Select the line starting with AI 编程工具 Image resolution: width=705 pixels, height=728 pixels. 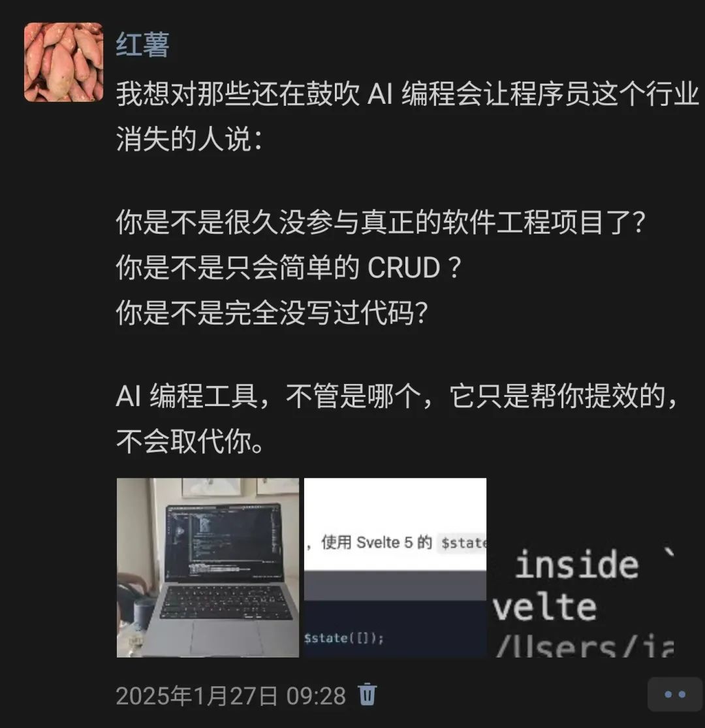coord(396,396)
